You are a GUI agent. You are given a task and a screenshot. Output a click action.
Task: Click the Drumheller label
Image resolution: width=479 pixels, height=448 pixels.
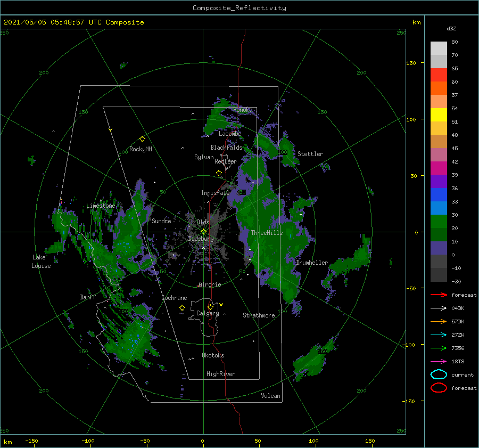312,263
